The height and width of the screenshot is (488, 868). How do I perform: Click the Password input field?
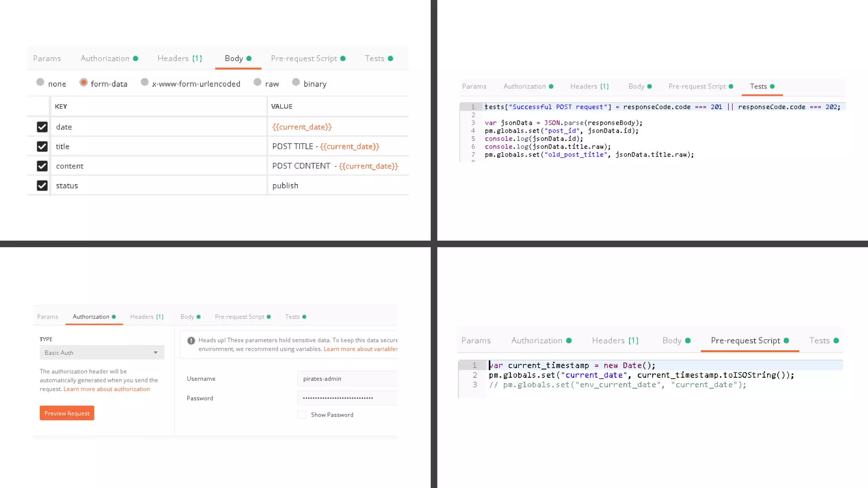348,398
